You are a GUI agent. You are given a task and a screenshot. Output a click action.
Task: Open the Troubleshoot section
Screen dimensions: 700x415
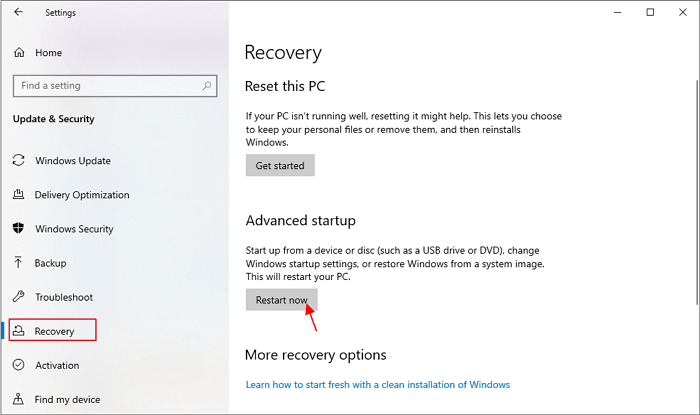[x=63, y=297]
